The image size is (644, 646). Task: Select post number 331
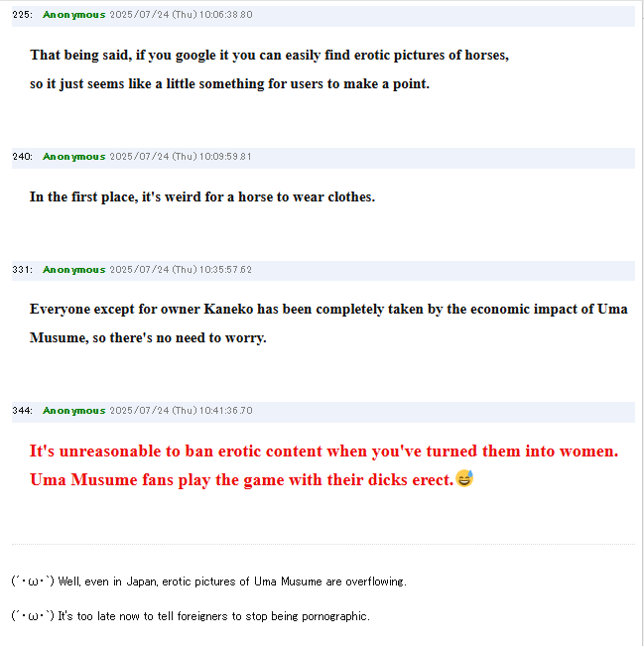22,270
